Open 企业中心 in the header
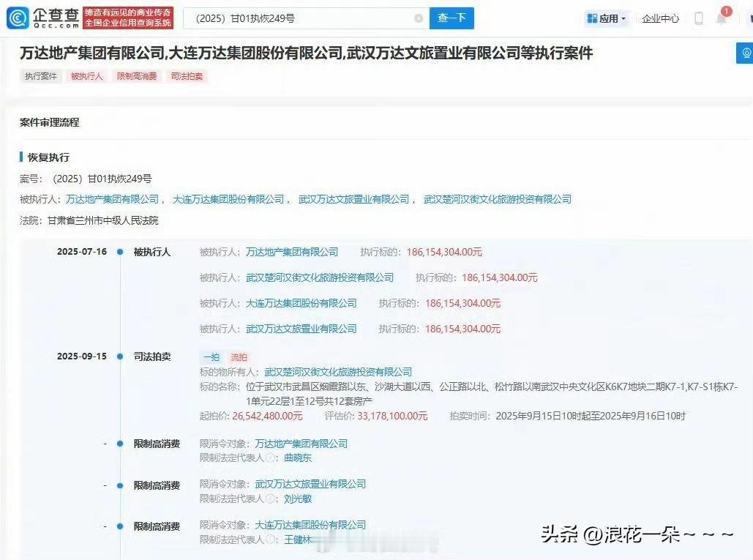Image resolution: width=753 pixels, height=560 pixels. (660, 18)
